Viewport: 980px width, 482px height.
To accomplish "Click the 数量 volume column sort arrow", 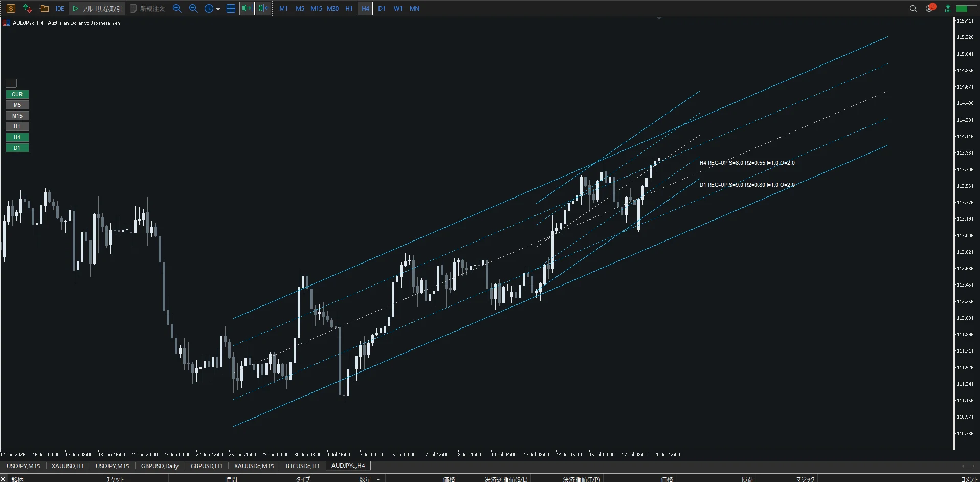I will [378, 479].
